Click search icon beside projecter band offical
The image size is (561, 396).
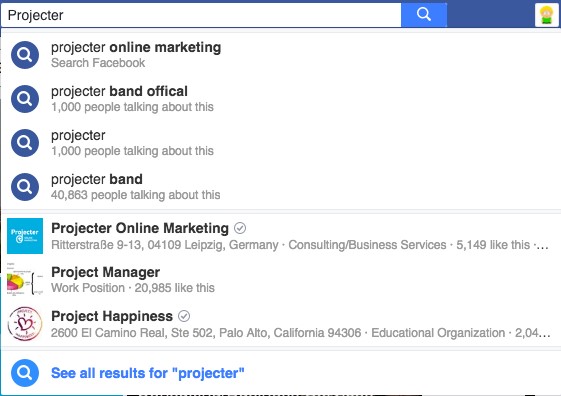click(25, 99)
